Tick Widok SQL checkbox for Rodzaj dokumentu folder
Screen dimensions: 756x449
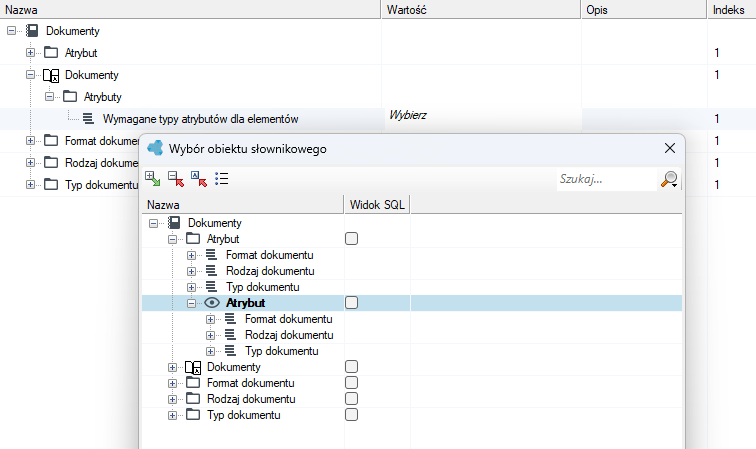click(x=351, y=399)
